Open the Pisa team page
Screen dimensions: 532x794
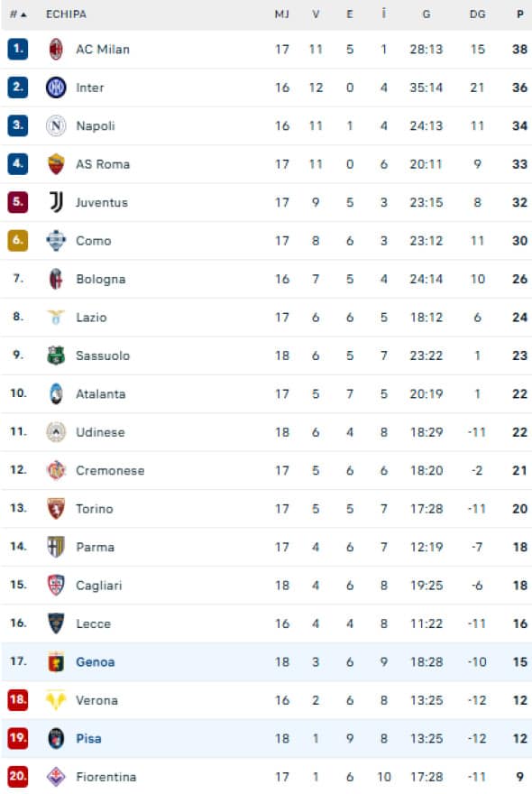click(88, 738)
